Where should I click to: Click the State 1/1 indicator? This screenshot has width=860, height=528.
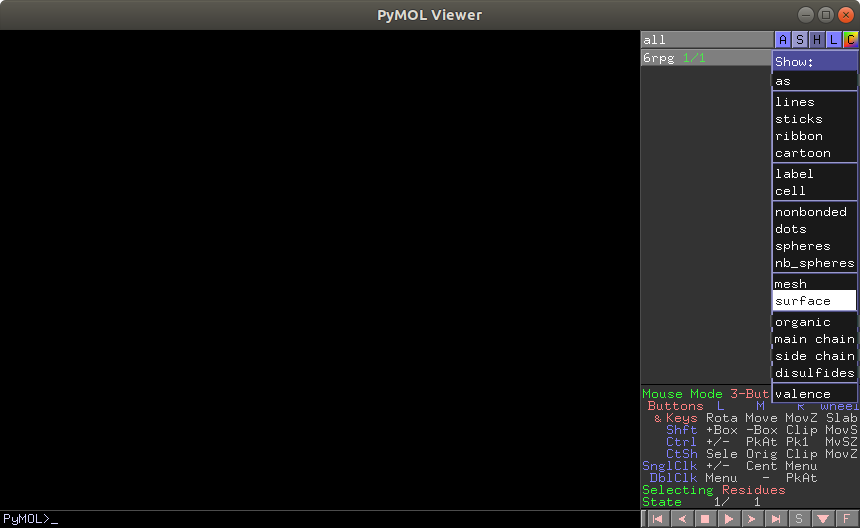pos(701,502)
